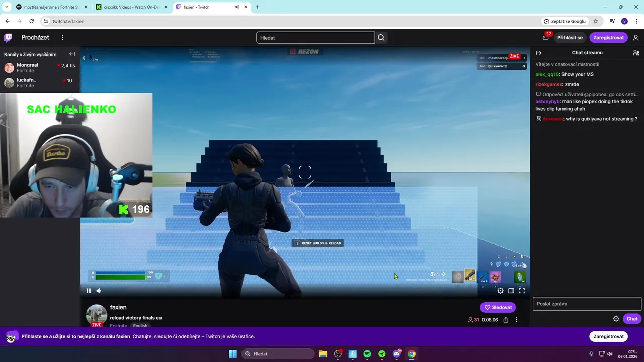This screenshot has width=644, height=362.
Task: Open Discord from the taskbar
Action: 397,354
